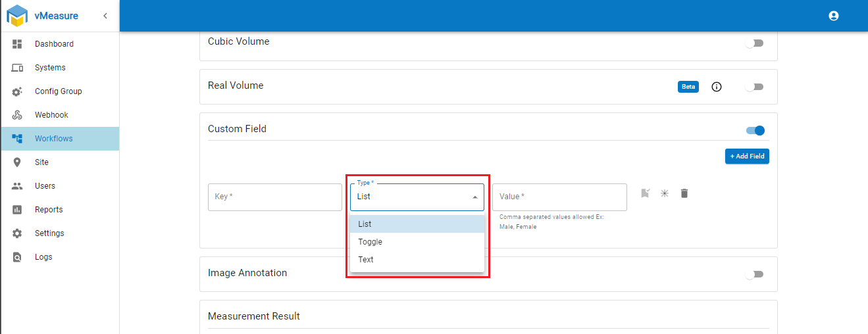Enable the Image Annotation switch
868x334 pixels.
pyautogui.click(x=754, y=274)
